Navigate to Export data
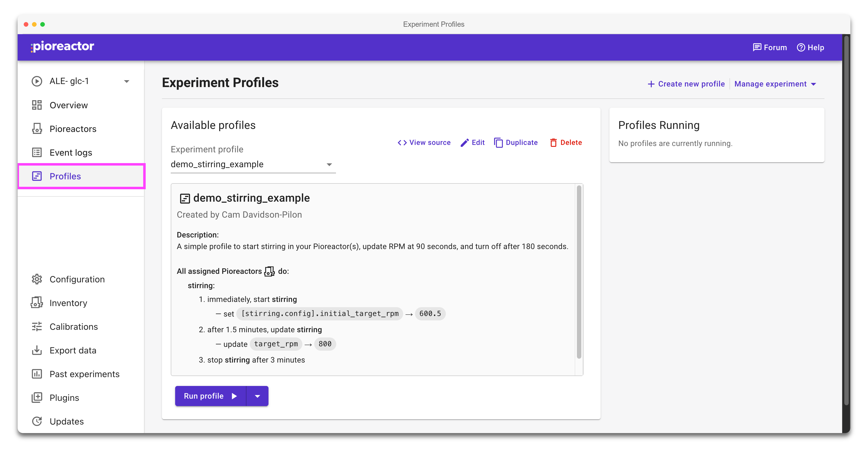 [72, 350]
